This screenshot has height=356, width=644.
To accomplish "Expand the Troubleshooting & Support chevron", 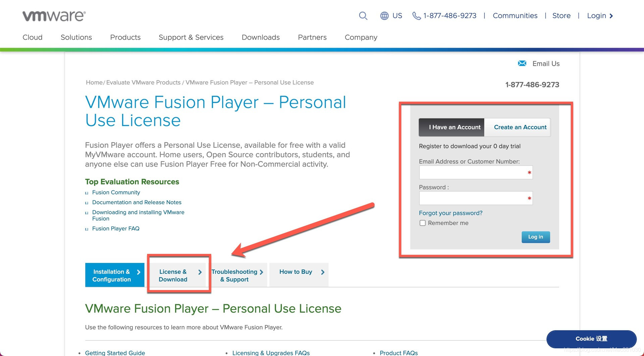I will (x=261, y=272).
